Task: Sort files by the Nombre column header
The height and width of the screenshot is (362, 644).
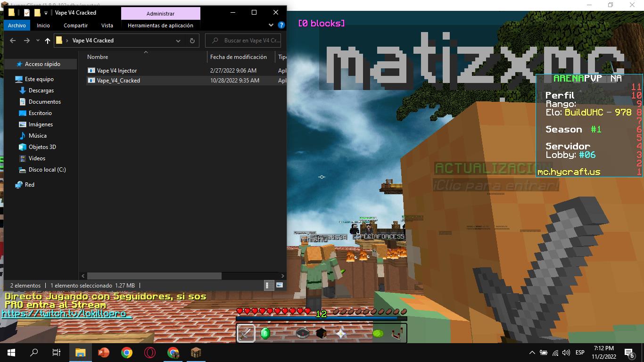Action: [x=98, y=57]
